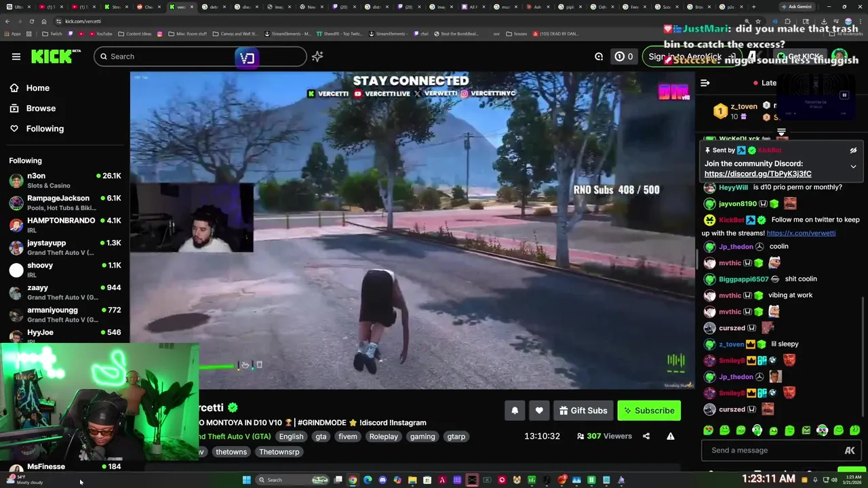
Task: Click the taskbar Search box
Action: [x=292, y=480]
